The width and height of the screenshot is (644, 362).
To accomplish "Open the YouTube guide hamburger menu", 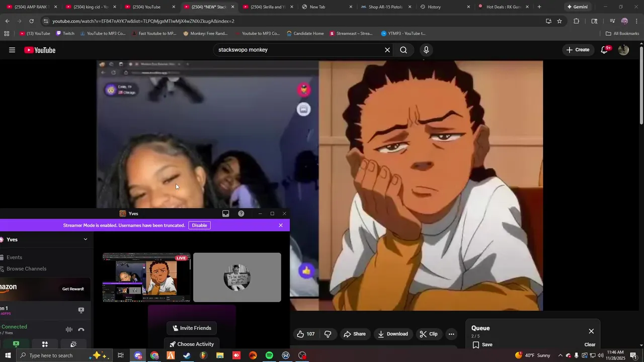I will (x=12, y=50).
